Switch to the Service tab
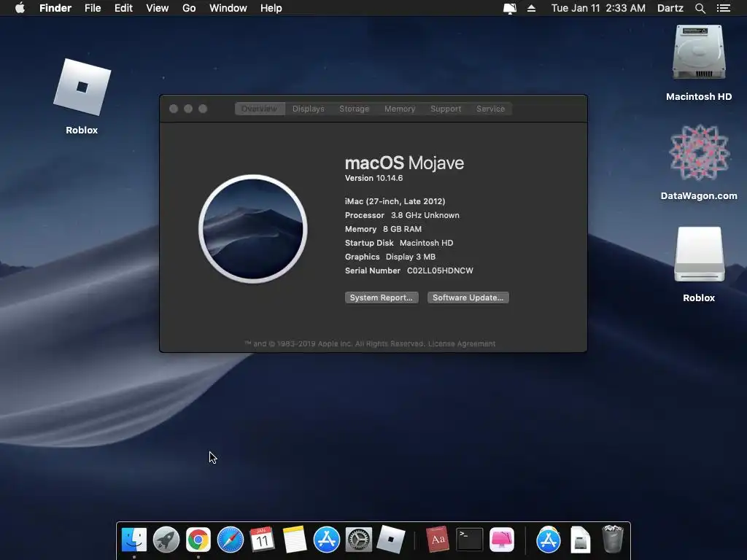 [490, 109]
